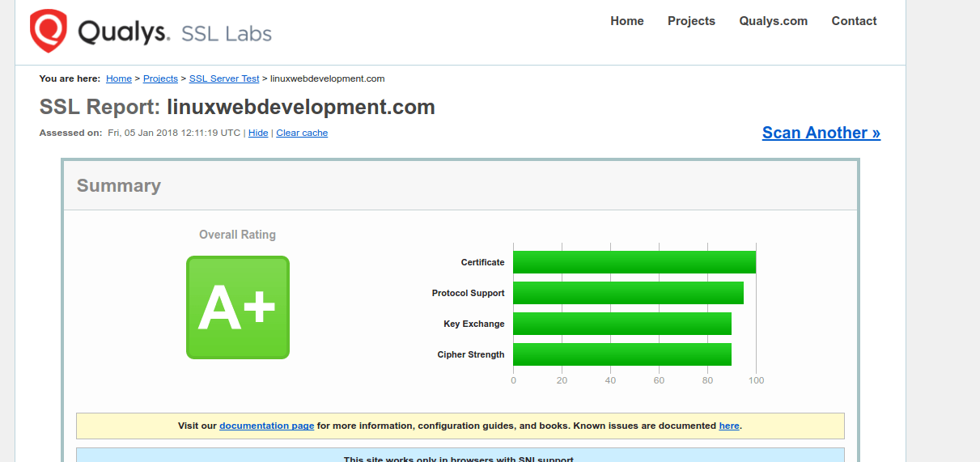This screenshot has height=462, width=980.
Task: Open the documentation page link
Action: pos(266,426)
